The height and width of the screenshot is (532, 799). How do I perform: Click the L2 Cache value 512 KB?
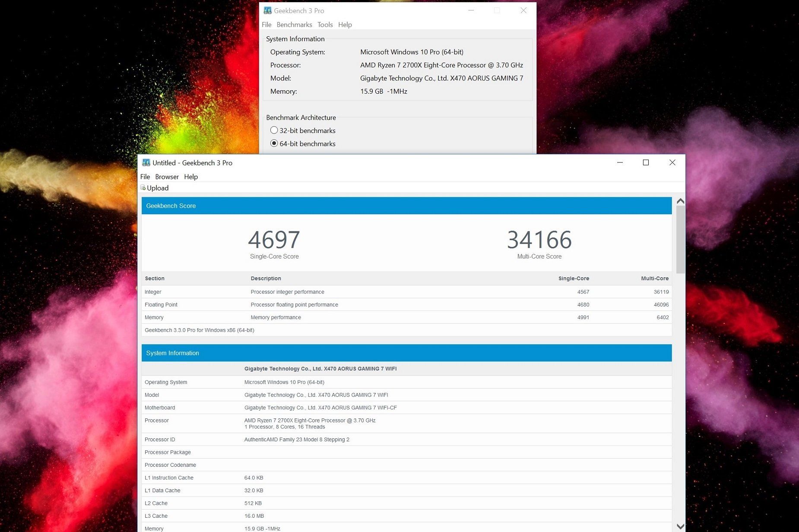click(253, 503)
